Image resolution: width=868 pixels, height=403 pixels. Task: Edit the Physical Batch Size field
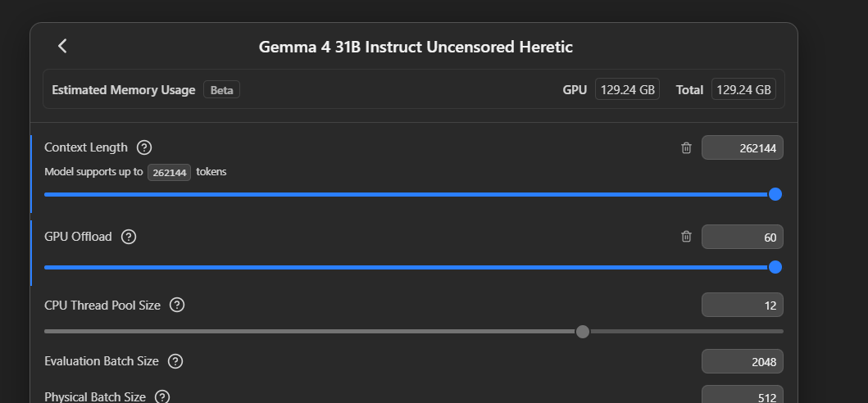pyautogui.click(x=743, y=395)
